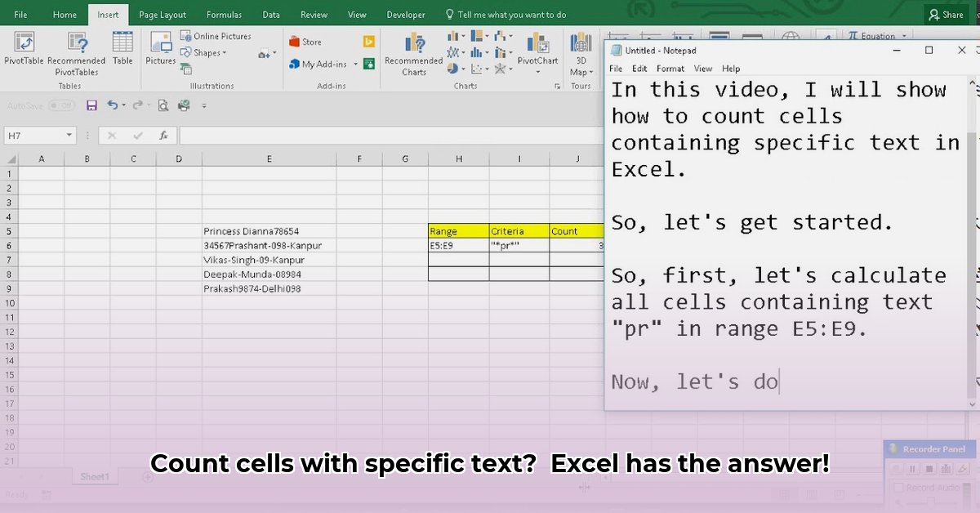Click the Undo arrow icon
The height and width of the screenshot is (513, 980).
pyautogui.click(x=112, y=105)
